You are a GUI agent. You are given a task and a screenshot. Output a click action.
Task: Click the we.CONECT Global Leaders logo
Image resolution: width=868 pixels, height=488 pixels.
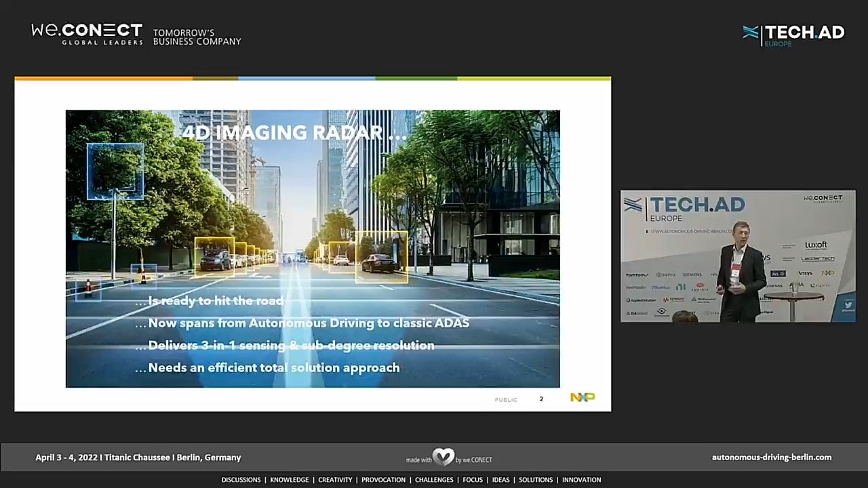click(87, 34)
